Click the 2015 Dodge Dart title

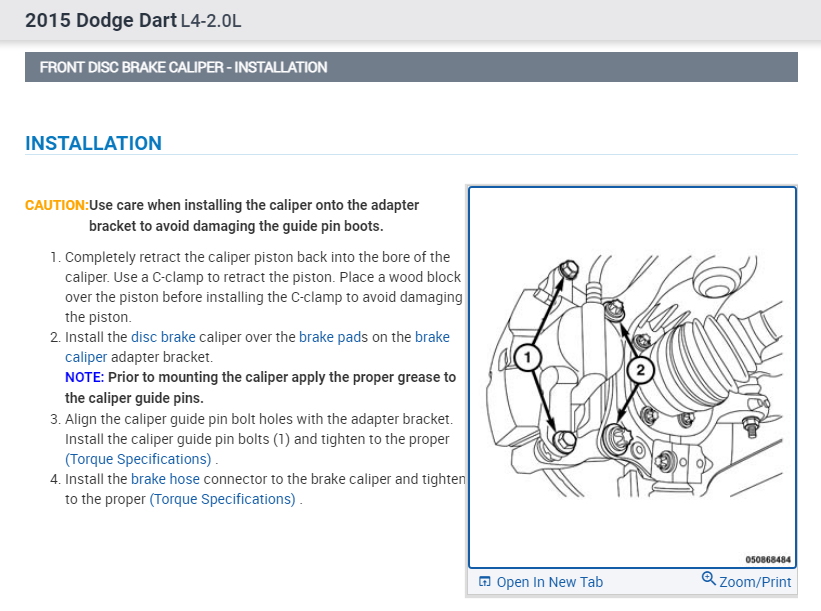[101, 20]
